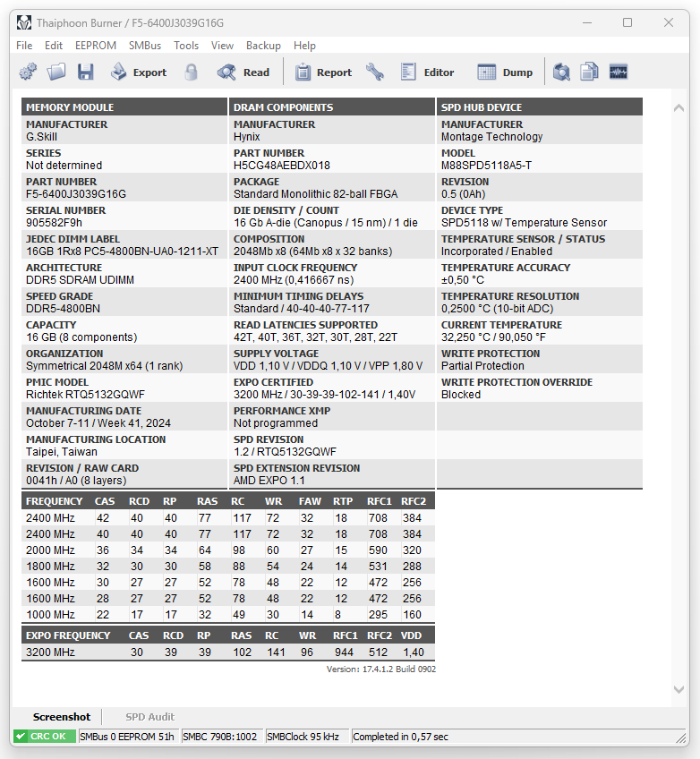This screenshot has width=700, height=759.
Task: Click status bar entry SMBC 790B:1002
Action: coord(222,737)
